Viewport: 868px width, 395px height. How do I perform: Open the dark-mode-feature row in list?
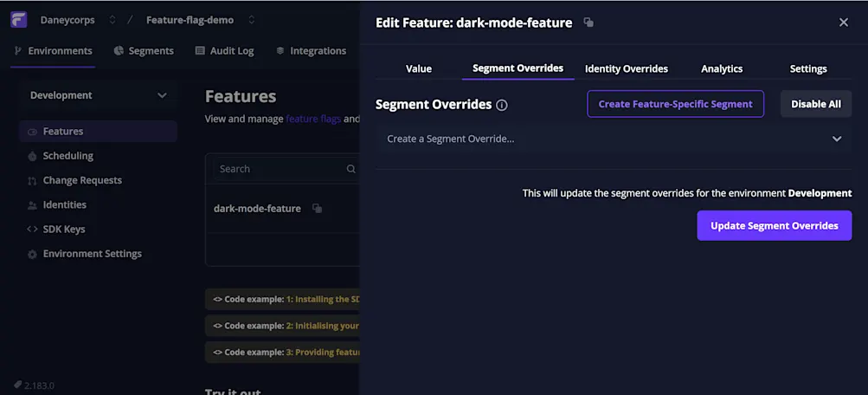tap(282, 209)
